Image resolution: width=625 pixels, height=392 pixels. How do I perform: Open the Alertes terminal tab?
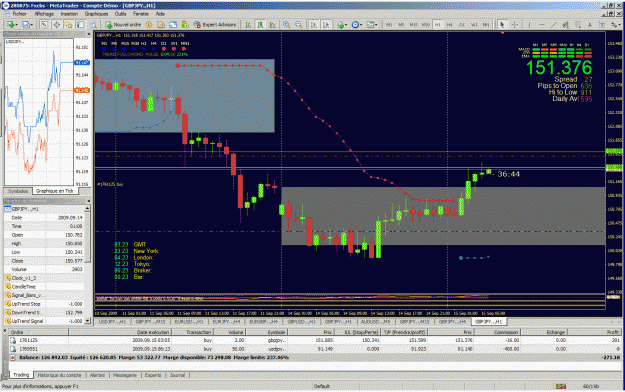97,375
